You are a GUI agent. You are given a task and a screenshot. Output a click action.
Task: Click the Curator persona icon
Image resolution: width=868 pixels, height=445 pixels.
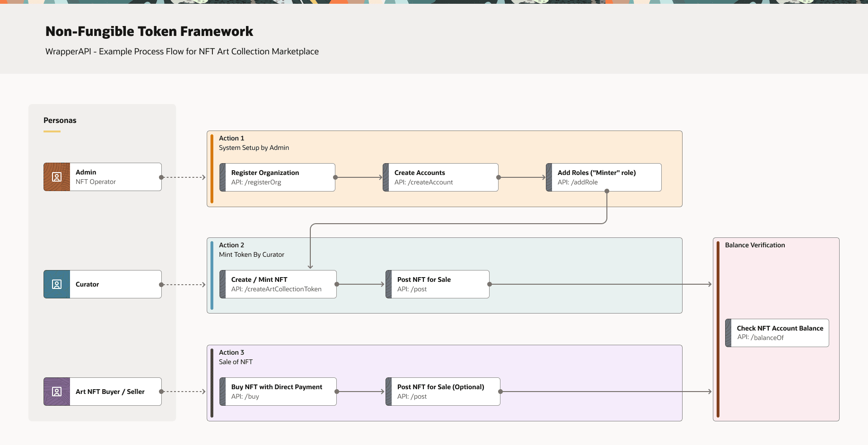click(57, 284)
